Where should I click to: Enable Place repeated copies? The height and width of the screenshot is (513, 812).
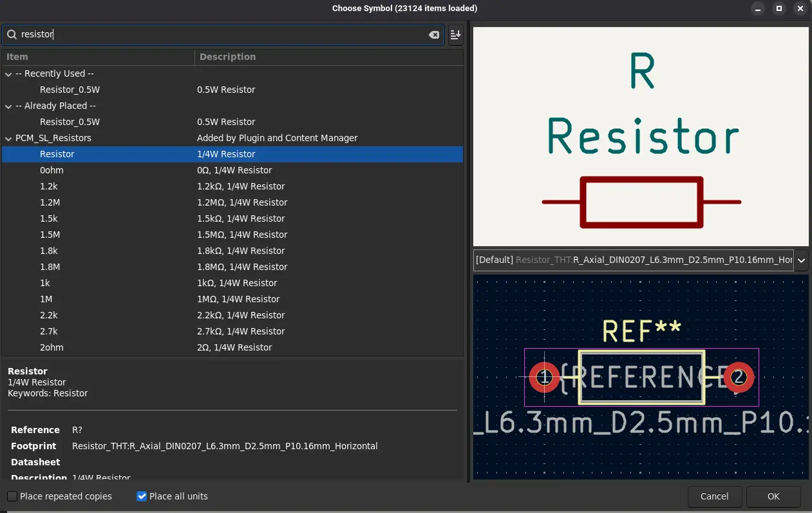(12, 496)
